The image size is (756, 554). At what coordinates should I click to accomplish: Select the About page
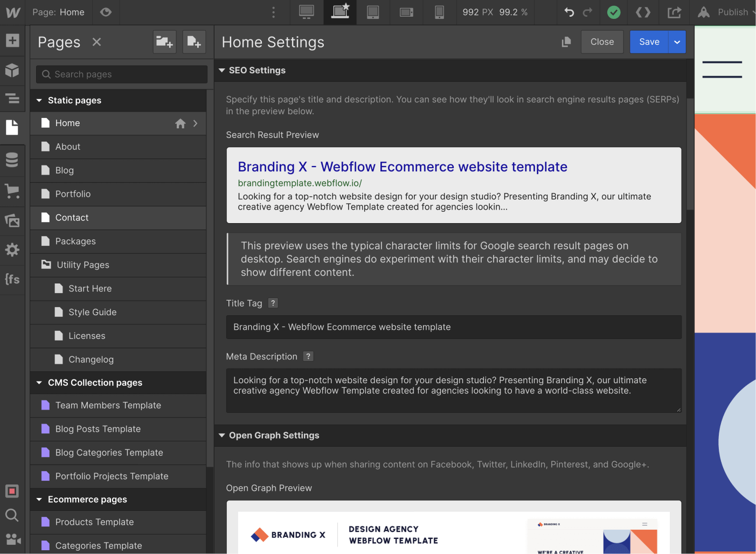tap(118, 147)
